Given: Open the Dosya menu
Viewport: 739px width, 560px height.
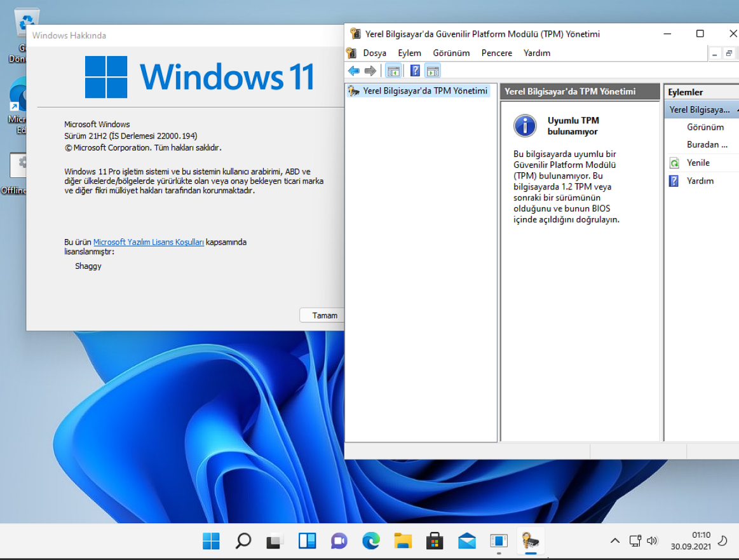Looking at the screenshot, I should (375, 53).
